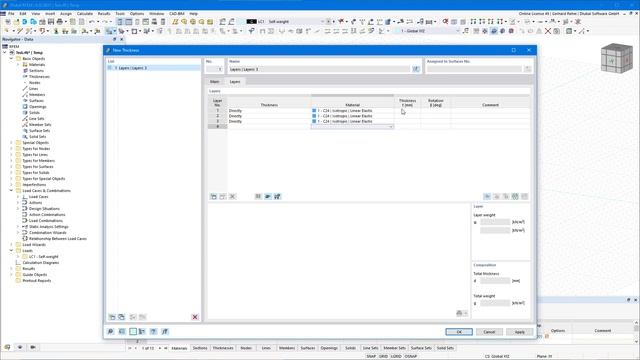Click the view cube in the model viewport
This screenshot has height=360, width=640.
pyautogui.click(x=617, y=58)
